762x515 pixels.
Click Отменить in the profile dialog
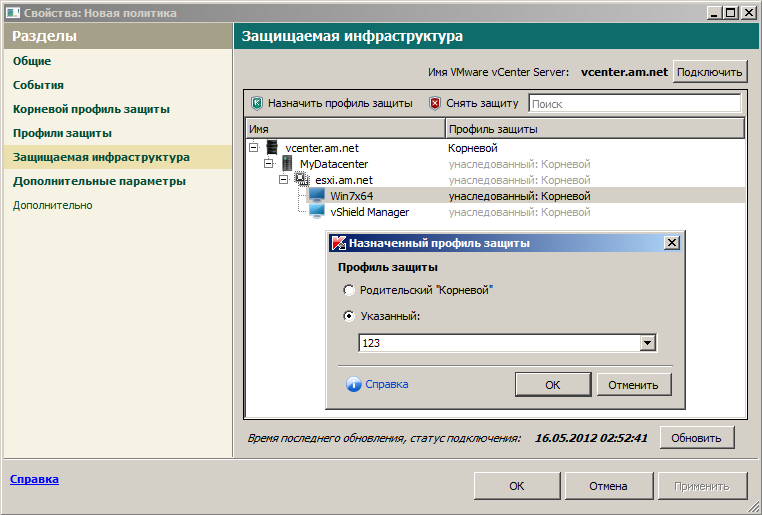click(634, 385)
